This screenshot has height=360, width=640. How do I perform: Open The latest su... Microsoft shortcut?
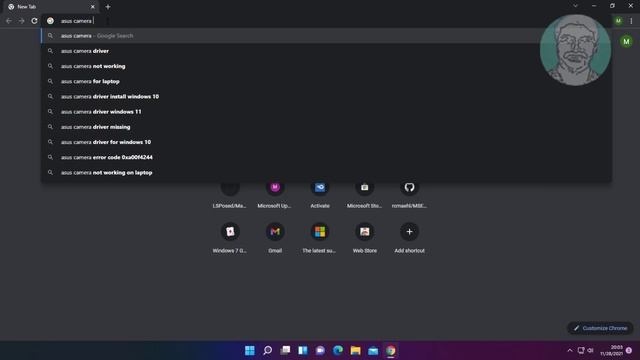[320, 238]
